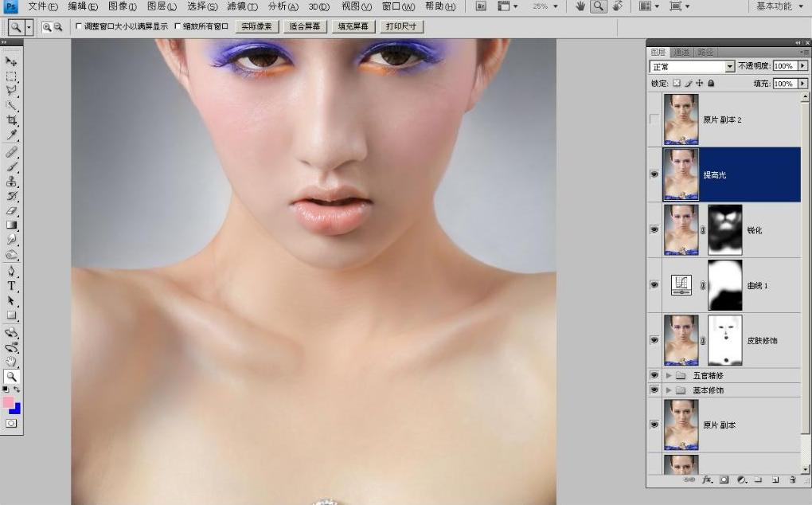Viewport: 812px width, 505px height.
Task: Enable 缩放所有窗口 checkbox
Action: 177,26
